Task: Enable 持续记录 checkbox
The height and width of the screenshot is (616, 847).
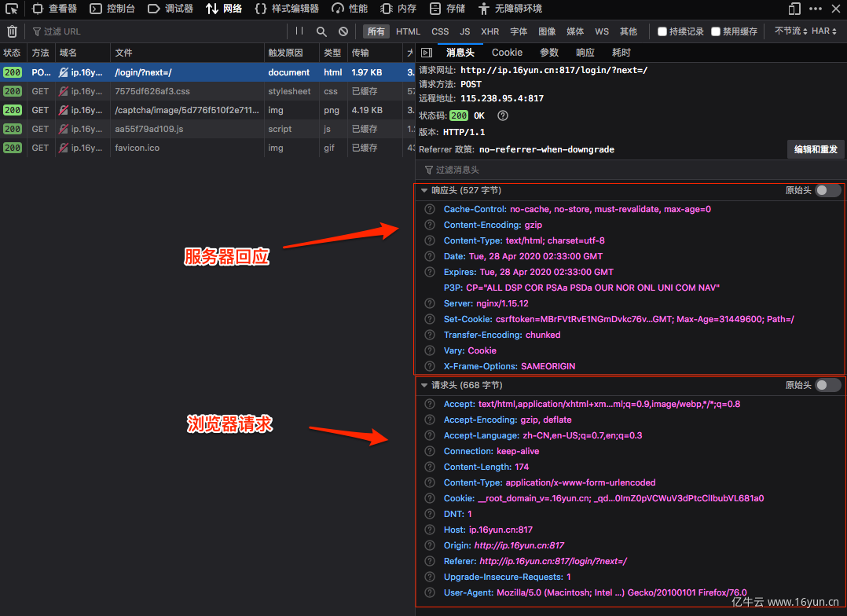Action: pos(662,31)
